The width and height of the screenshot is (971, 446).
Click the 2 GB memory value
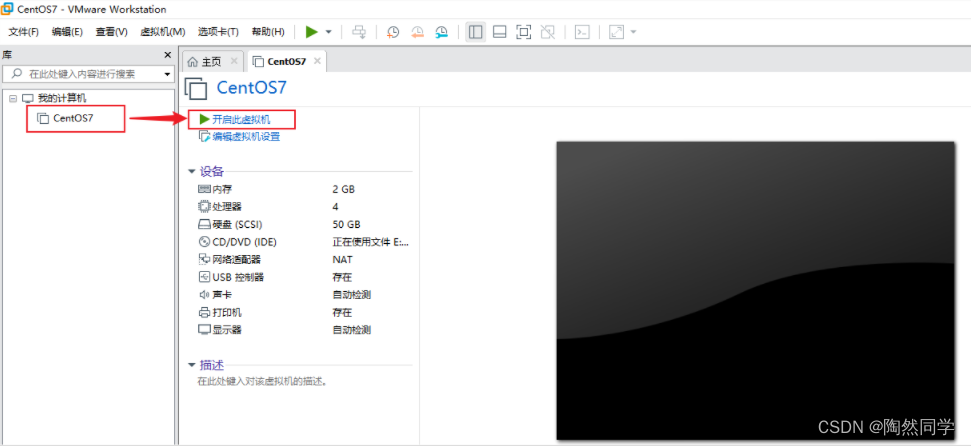click(x=344, y=189)
